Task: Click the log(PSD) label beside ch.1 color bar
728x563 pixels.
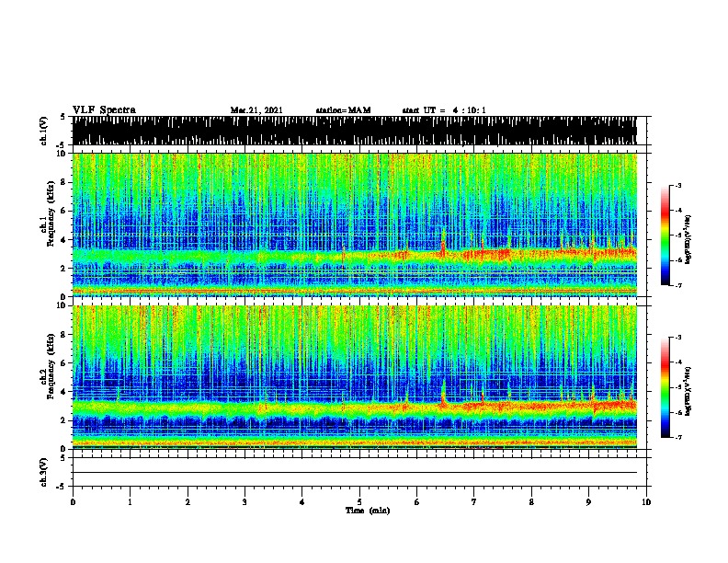Action: [688, 239]
